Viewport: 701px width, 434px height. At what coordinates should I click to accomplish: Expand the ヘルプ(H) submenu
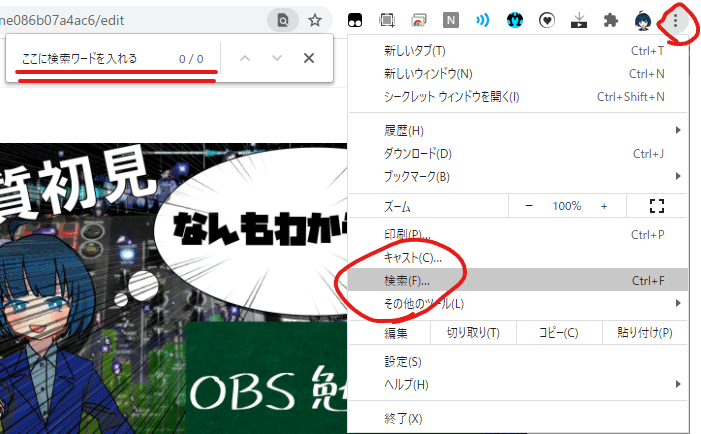518,384
